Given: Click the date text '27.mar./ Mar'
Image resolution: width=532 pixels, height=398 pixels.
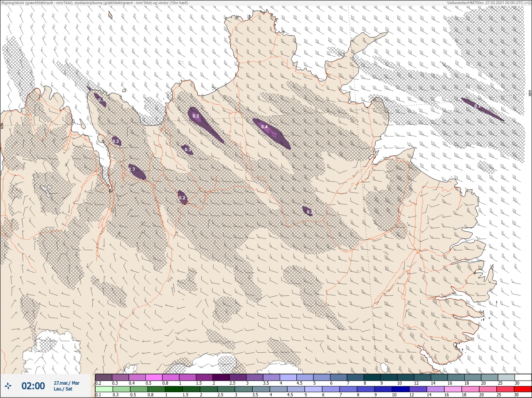Looking at the screenshot, I should click(66, 383).
